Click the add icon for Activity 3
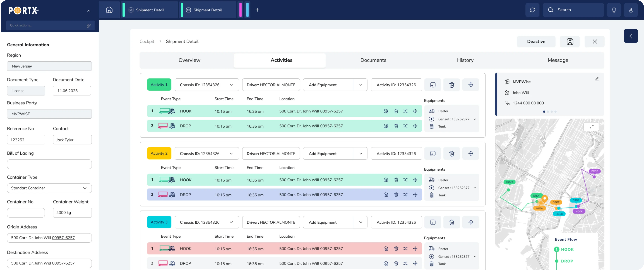644x270 pixels. pyautogui.click(x=433, y=222)
